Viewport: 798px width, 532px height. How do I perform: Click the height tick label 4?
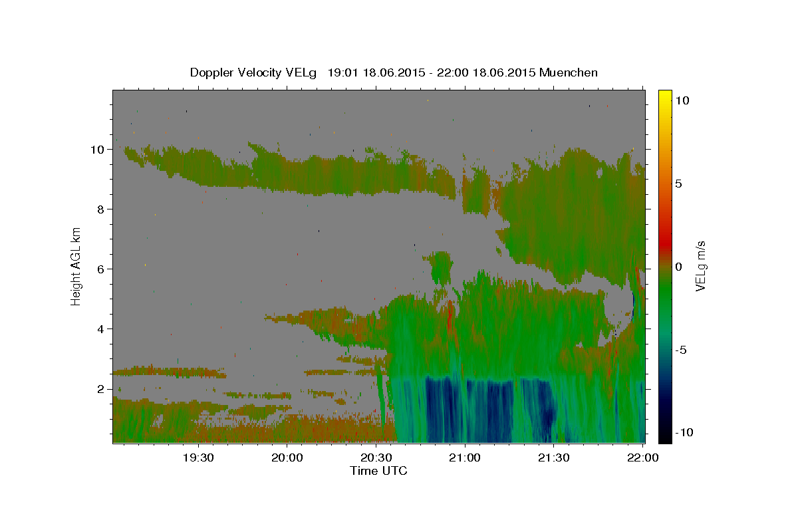pos(102,329)
